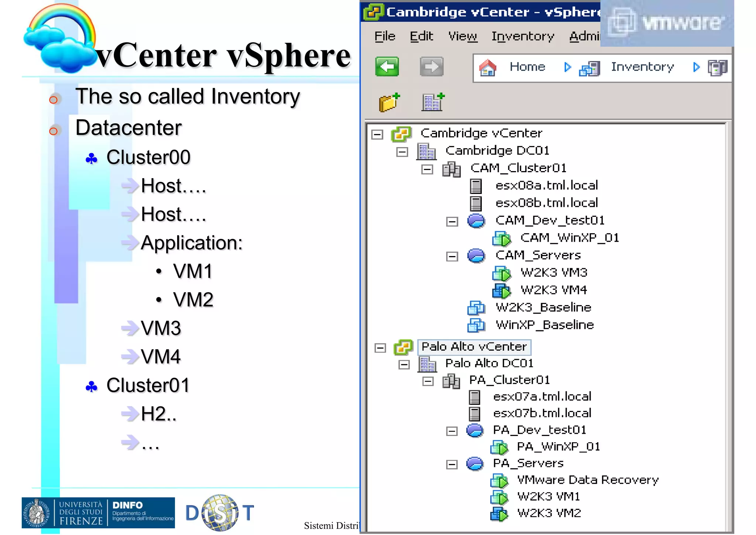Collapse the PA_Cluster01 node

click(x=428, y=381)
